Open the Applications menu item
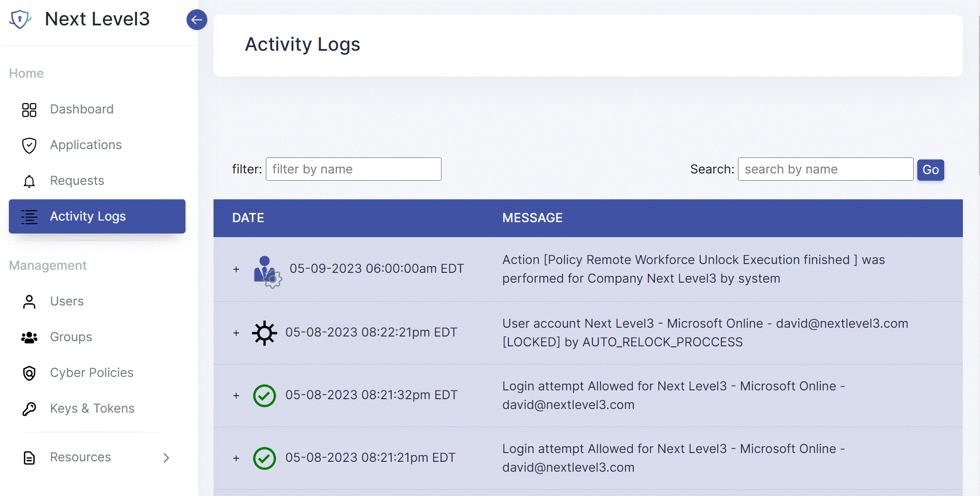Viewport: 980px width, 496px height. point(97,145)
